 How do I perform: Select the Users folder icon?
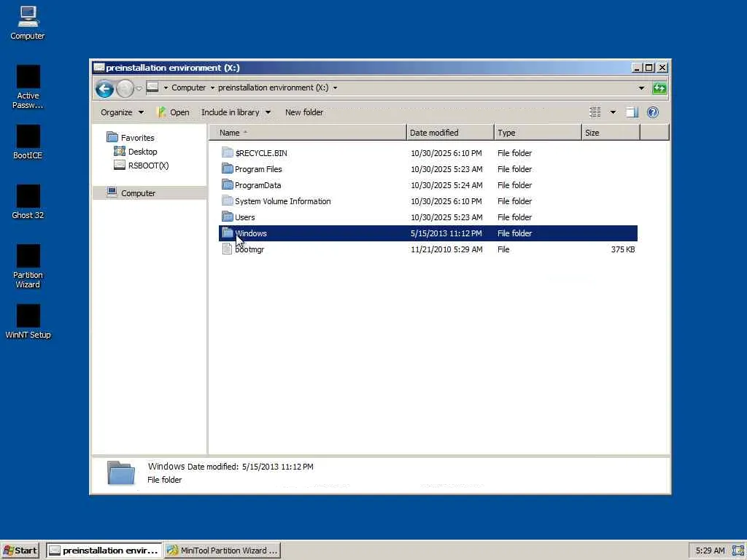click(228, 217)
